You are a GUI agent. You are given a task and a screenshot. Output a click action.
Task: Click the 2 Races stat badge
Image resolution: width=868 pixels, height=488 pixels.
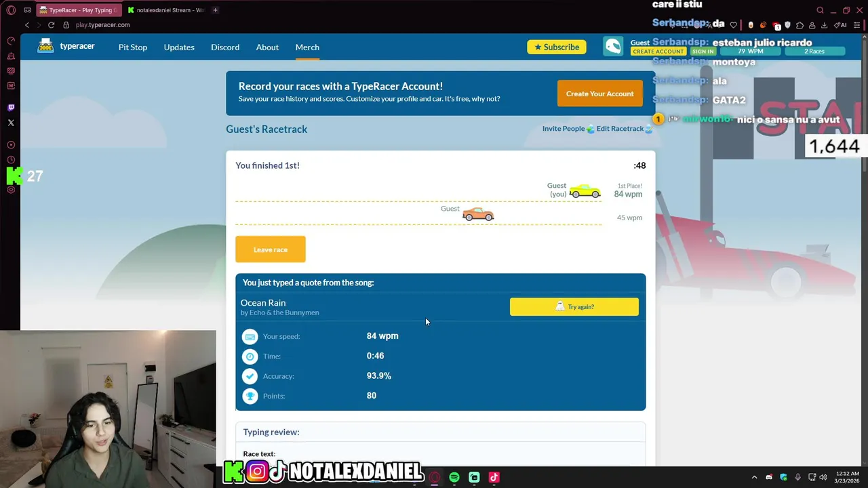pos(814,52)
